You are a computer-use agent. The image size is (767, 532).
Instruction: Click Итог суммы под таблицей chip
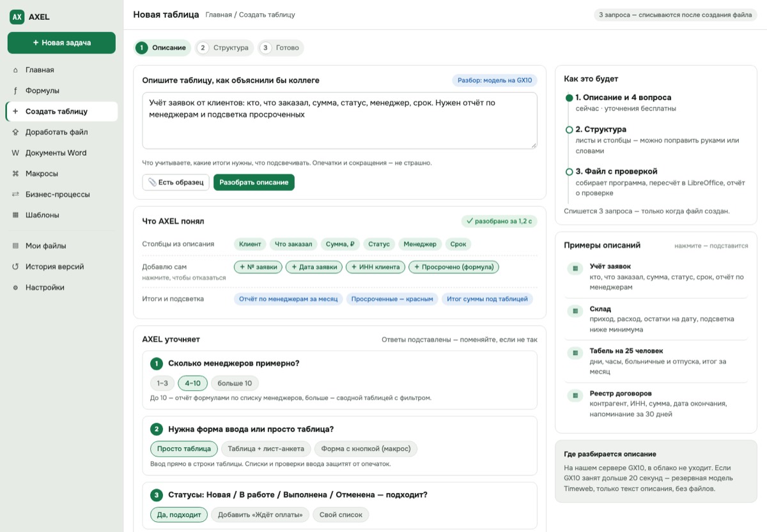487,299
